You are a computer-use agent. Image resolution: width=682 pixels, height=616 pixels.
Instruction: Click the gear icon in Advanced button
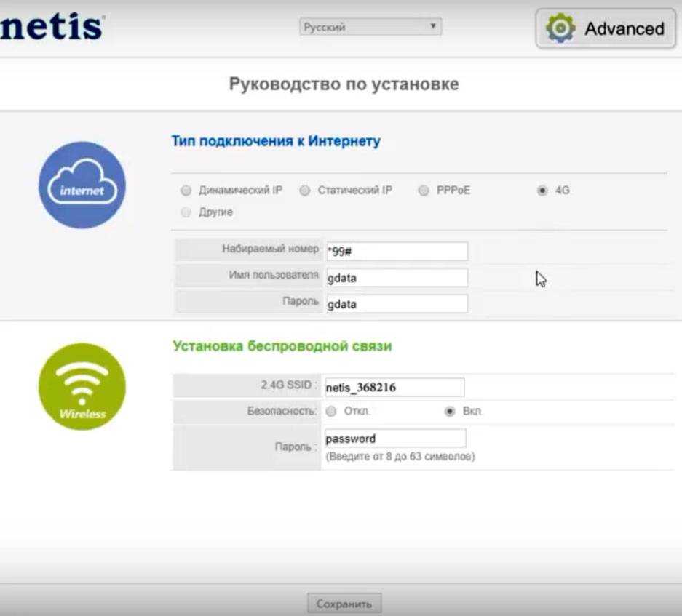point(560,29)
